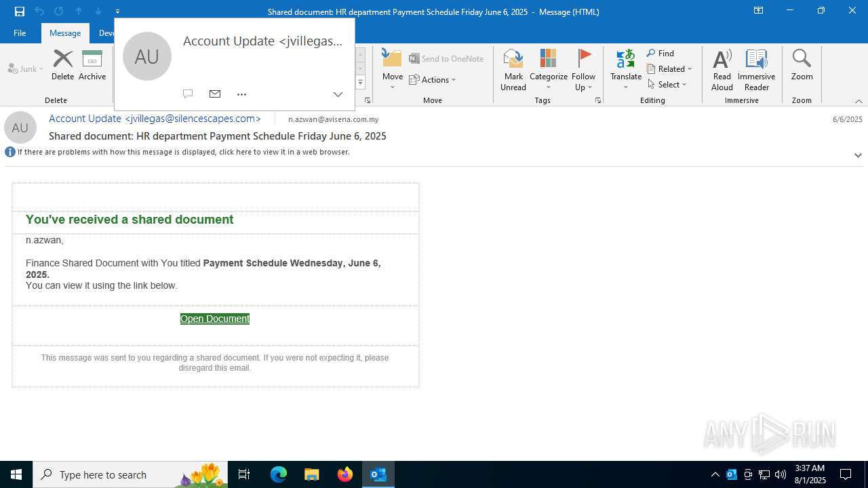Viewport: 868px width, 488px height.
Task: Select the Message ribbon tab
Action: pos(65,33)
